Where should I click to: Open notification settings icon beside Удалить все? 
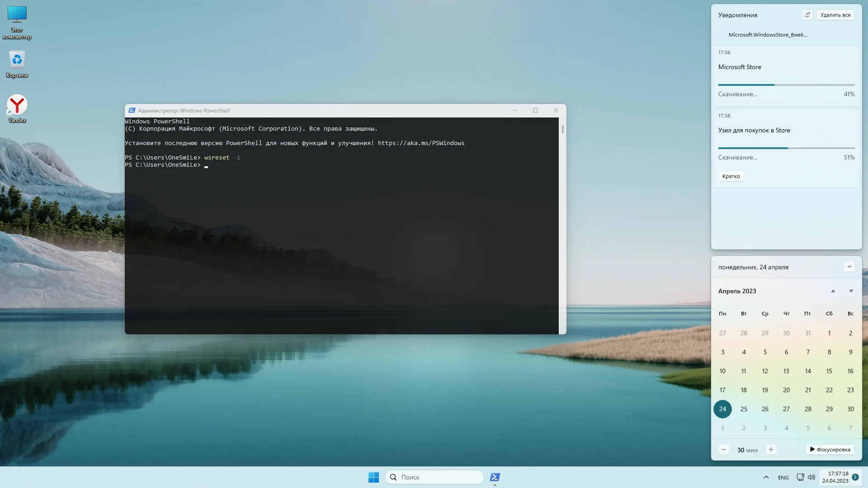(807, 15)
